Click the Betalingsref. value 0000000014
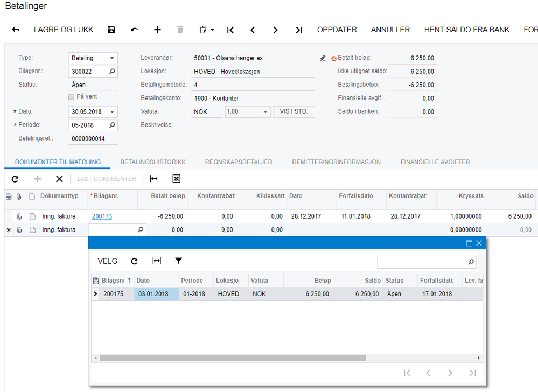 (x=88, y=139)
